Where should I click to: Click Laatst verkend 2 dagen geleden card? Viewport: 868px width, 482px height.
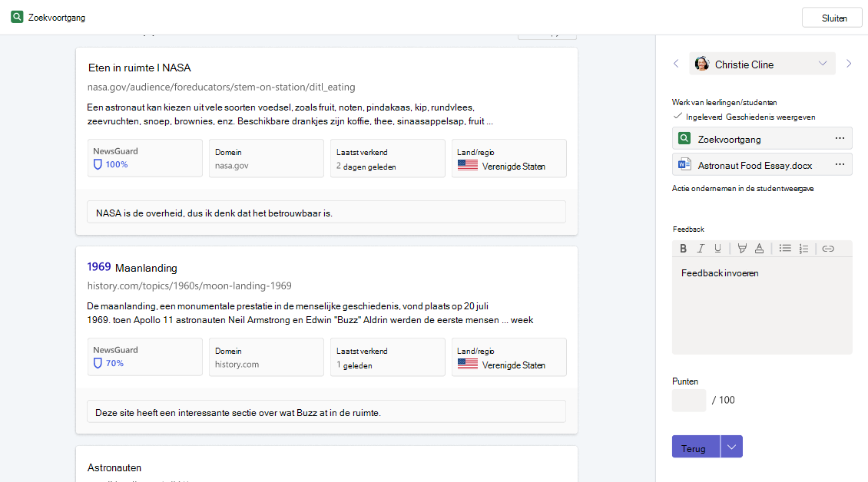[387, 158]
